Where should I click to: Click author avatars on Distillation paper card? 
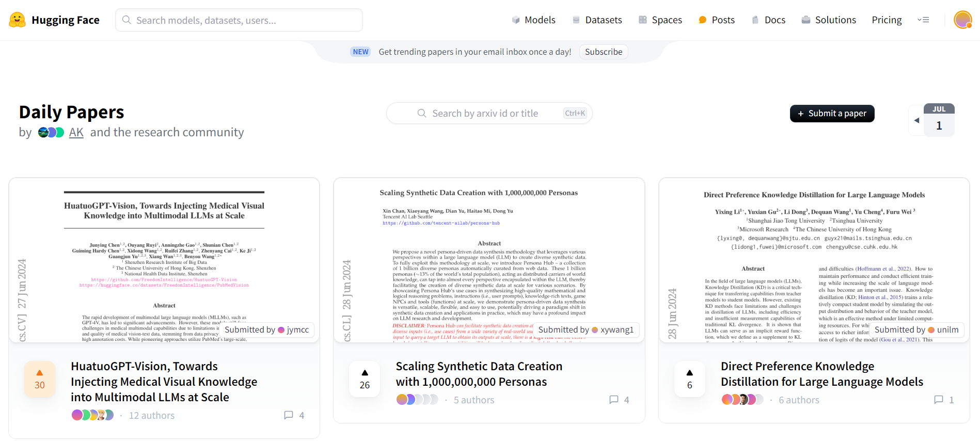(x=742, y=400)
